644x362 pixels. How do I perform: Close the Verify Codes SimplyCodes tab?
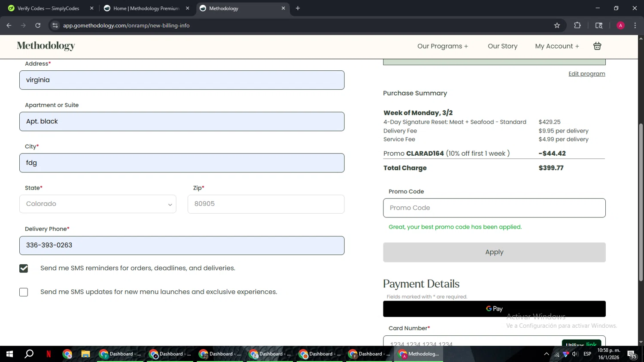point(91,8)
